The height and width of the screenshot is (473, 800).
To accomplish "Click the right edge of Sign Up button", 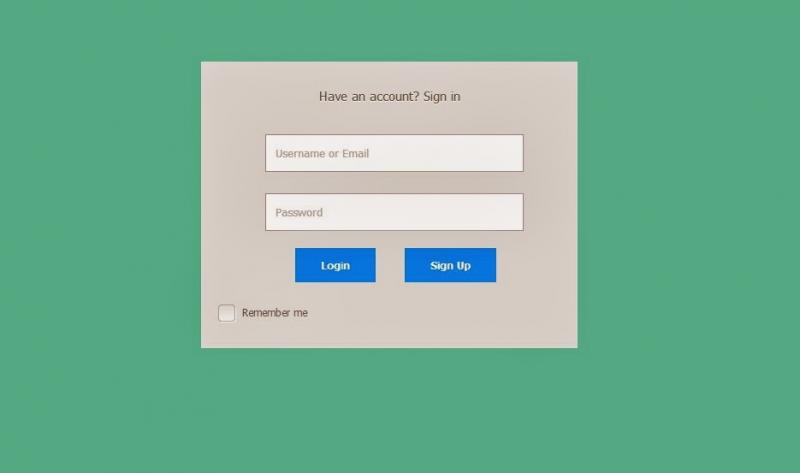I will click(x=493, y=265).
